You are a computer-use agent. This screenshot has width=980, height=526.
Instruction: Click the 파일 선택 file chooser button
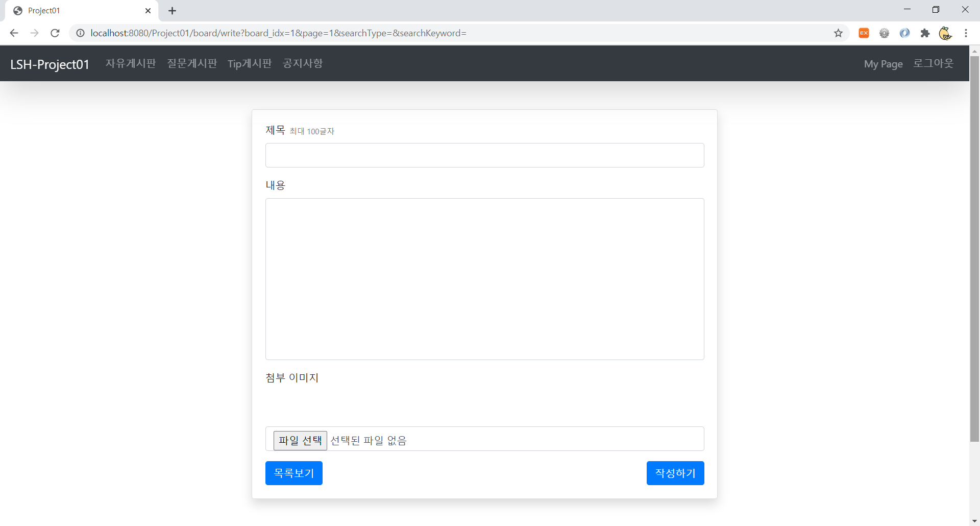[300, 440]
